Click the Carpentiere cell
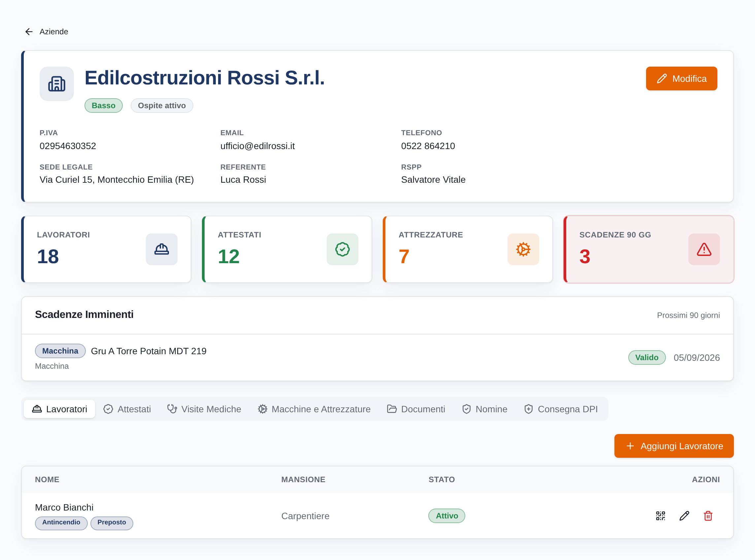 tap(305, 515)
